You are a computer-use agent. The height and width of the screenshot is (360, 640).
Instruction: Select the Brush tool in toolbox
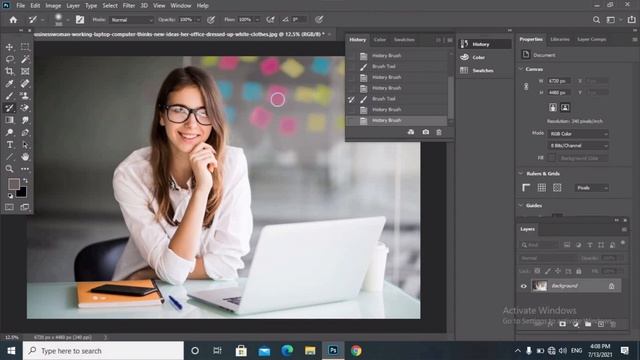(9, 96)
